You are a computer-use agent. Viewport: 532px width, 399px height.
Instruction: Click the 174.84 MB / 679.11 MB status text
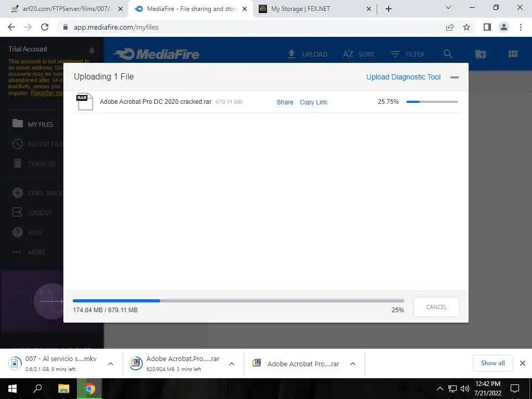click(105, 310)
